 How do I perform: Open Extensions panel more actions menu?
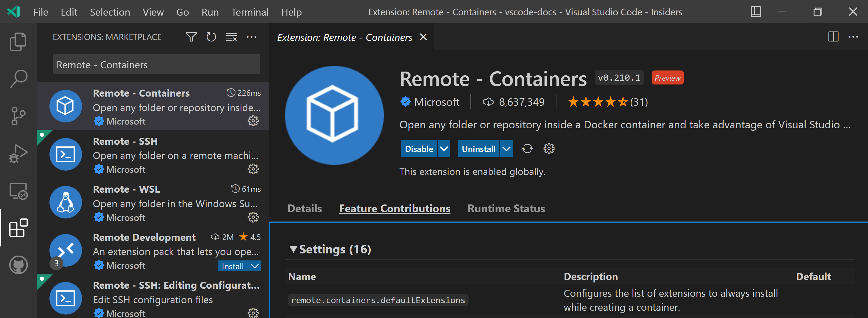(252, 37)
